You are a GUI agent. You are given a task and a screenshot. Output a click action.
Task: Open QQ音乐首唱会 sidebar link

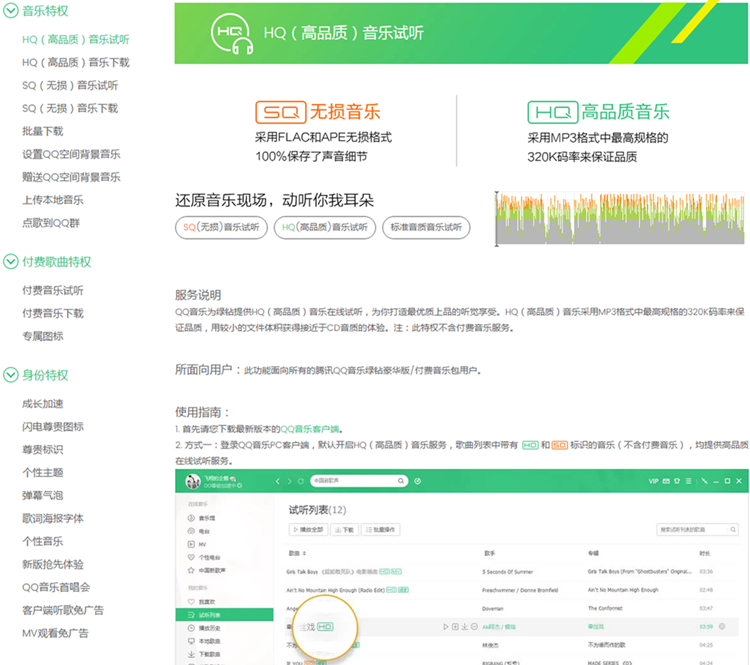click(56, 587)
